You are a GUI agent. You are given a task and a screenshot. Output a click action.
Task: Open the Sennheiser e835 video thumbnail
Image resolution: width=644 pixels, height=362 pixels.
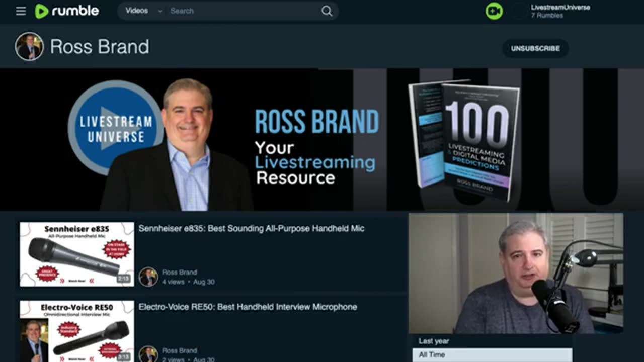pos(77,254)
